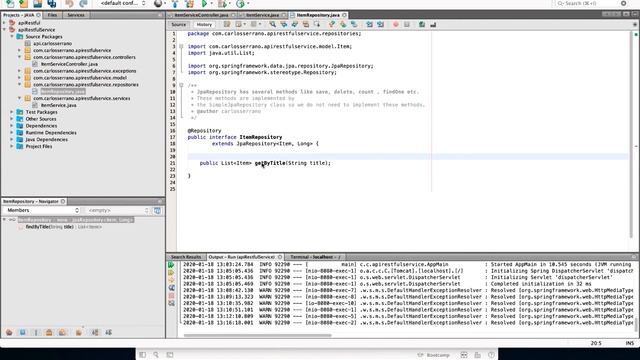Select ItemServiceController.java in project tree
Image resolution: width=640 pixels, height=360 pixels.
[x=69, y=64]
